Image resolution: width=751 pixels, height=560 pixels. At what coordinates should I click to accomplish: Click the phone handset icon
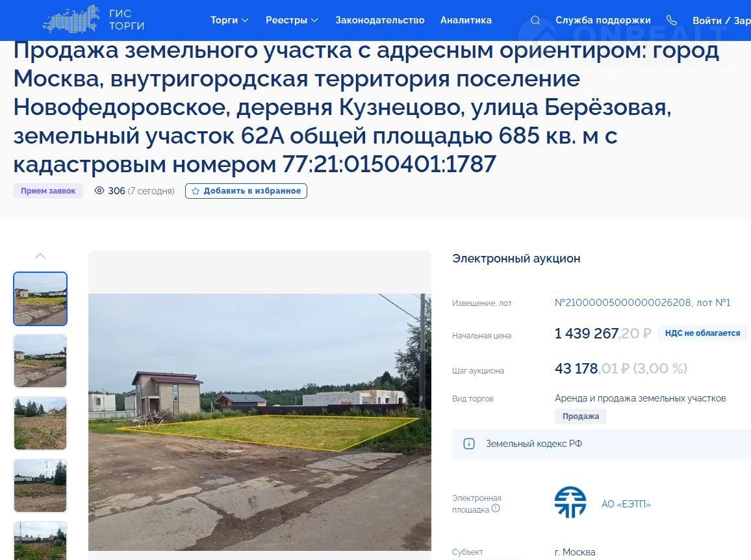pyautogui.click(x=672, y=20)
